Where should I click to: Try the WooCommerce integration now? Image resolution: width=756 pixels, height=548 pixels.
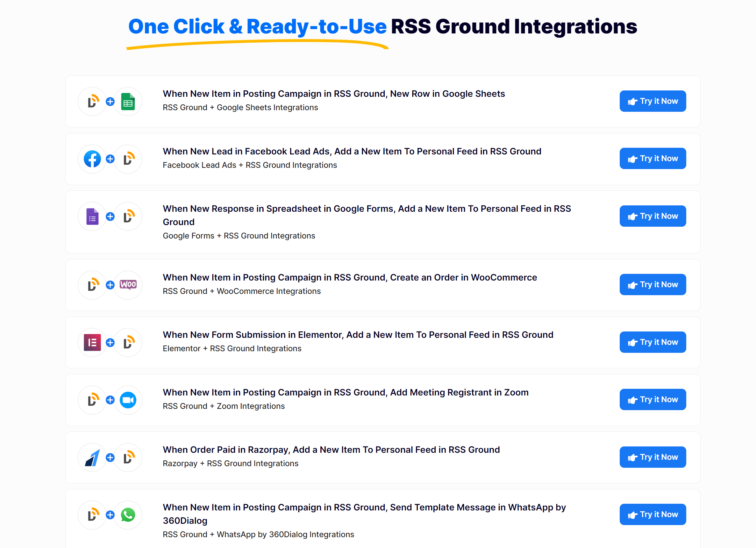pos(653,284)
